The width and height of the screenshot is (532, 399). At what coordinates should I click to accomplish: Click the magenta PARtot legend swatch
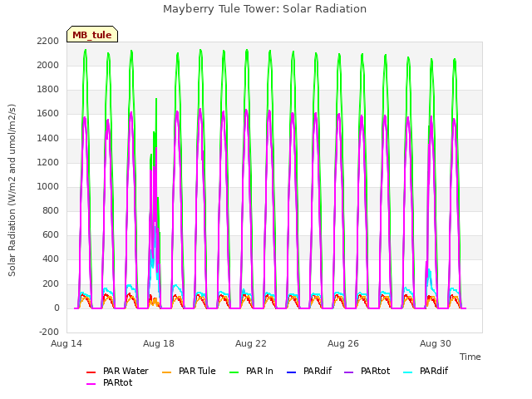coord(91,384)
